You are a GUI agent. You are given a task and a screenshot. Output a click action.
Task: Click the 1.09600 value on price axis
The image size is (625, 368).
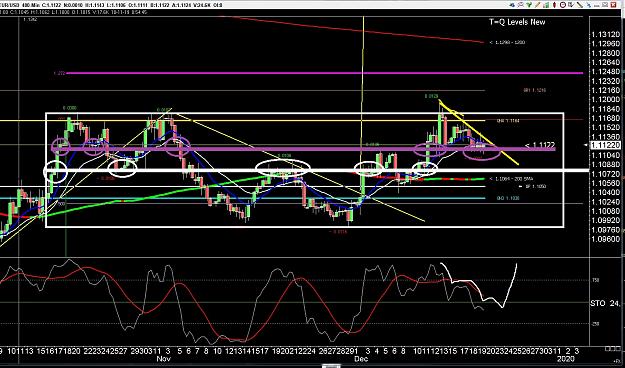[x=606, y=239]
